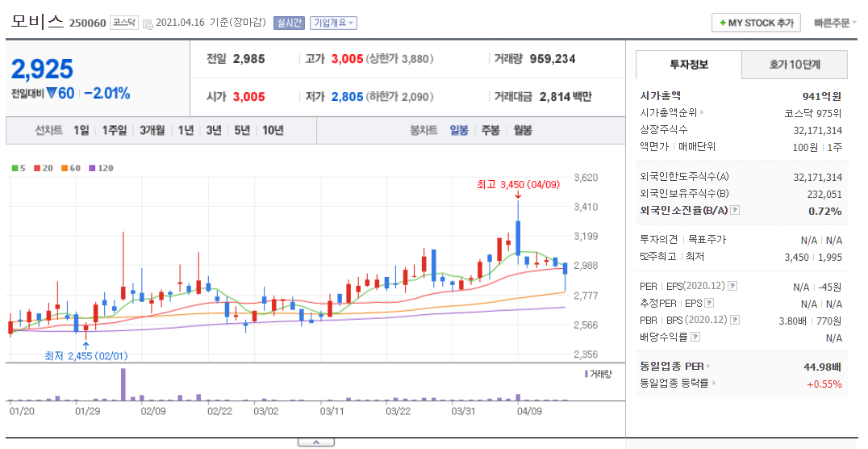The image size is (868, 449).
Task: Click the 코스닥 market badge
Action: (124, 23)
